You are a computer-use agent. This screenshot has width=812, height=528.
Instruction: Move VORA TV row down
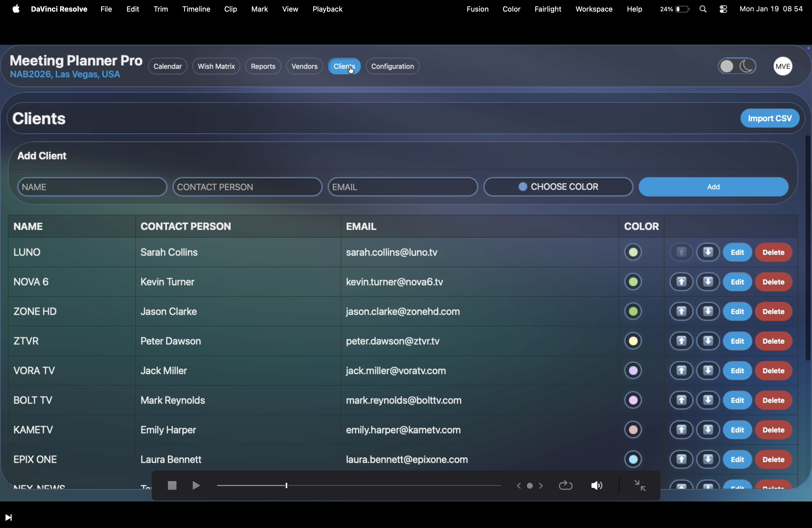pyautogui.click(x=708, y=371)
